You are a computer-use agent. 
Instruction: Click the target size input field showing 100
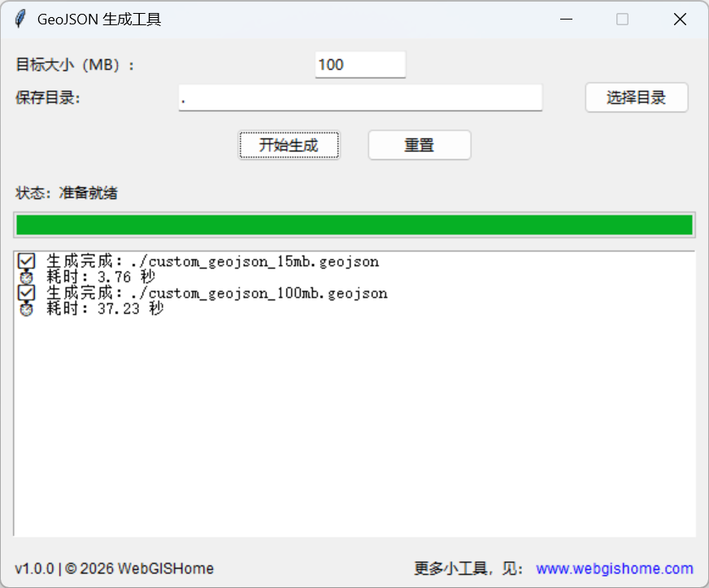pyautogui.click(x=360, y=65)
